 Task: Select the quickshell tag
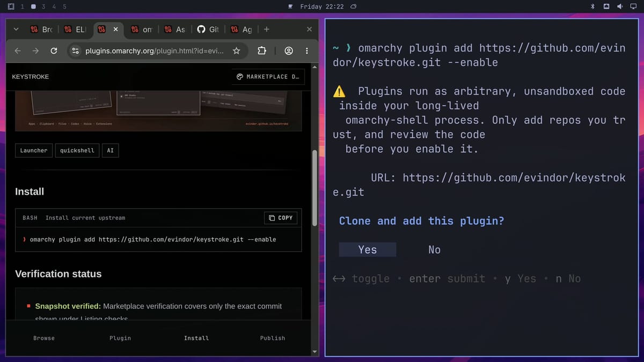(77, 151)
